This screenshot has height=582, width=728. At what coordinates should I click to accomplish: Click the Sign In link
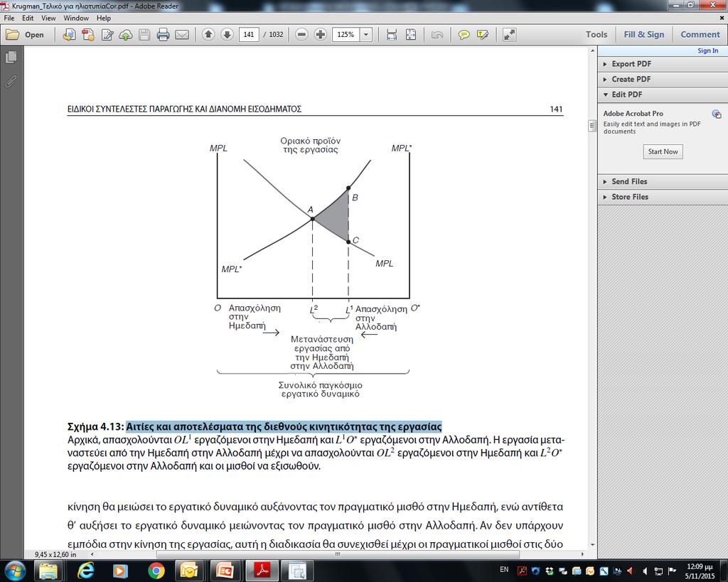[707, 50]
